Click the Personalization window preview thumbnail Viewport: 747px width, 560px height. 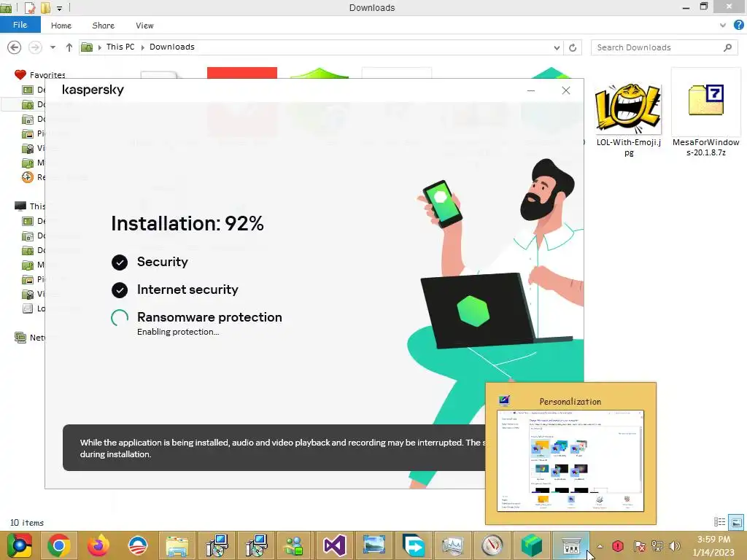(x=570, y=461)
